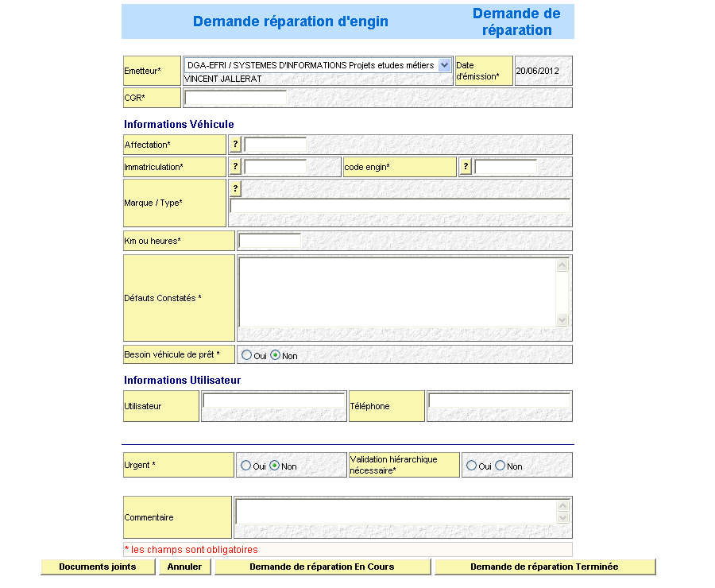This screenshot has height=588, width=715.
Task: Select Oui for Besoin véhicule de prêt
Action: click(x=247, y=355)
